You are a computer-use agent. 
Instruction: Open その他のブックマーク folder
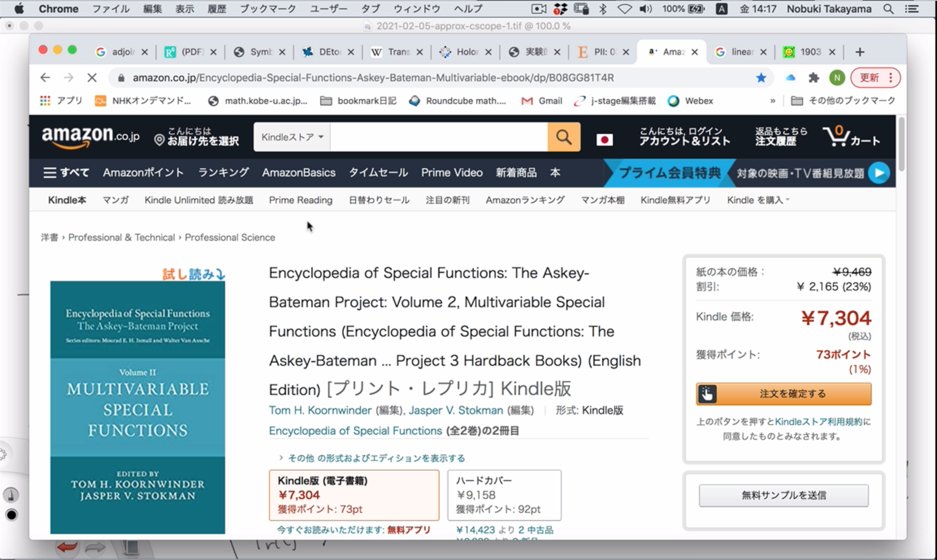(x=843, y=101)
